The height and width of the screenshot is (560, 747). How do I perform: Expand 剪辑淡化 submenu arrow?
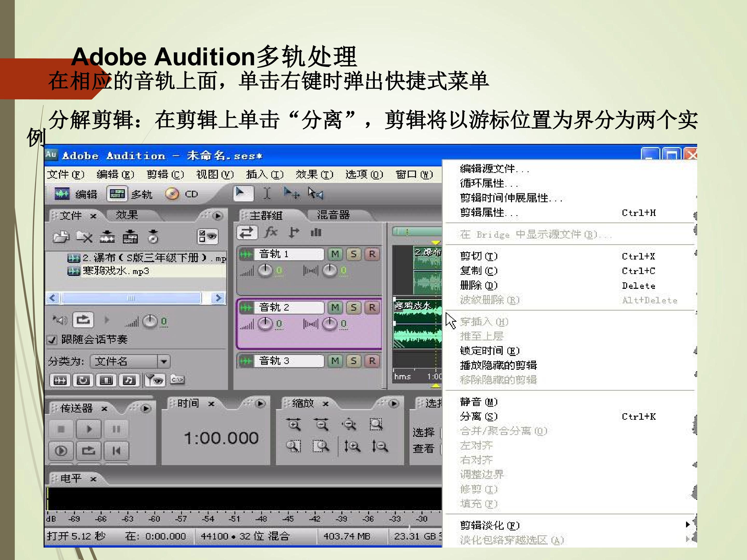688,524
